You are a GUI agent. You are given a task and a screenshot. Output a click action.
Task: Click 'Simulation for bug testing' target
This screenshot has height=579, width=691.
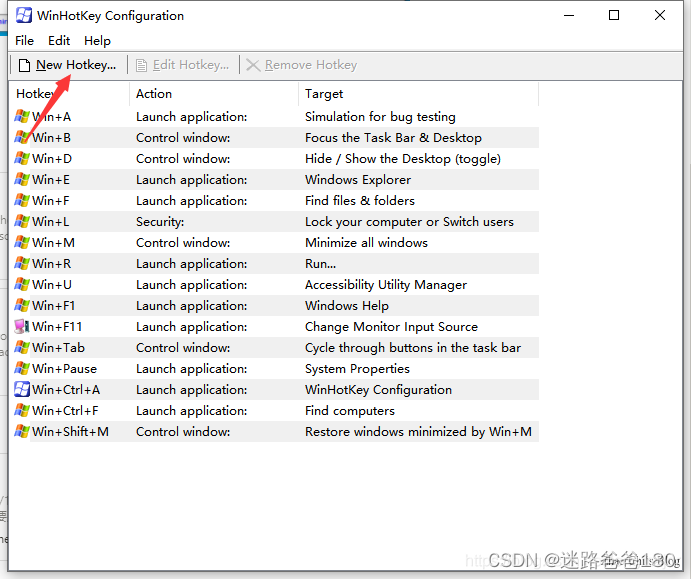380,117
